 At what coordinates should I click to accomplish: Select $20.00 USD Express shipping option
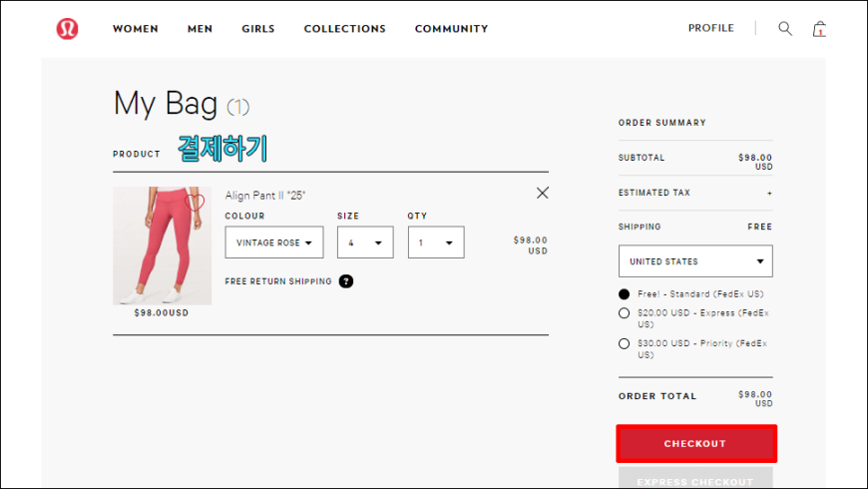(624, 313)
